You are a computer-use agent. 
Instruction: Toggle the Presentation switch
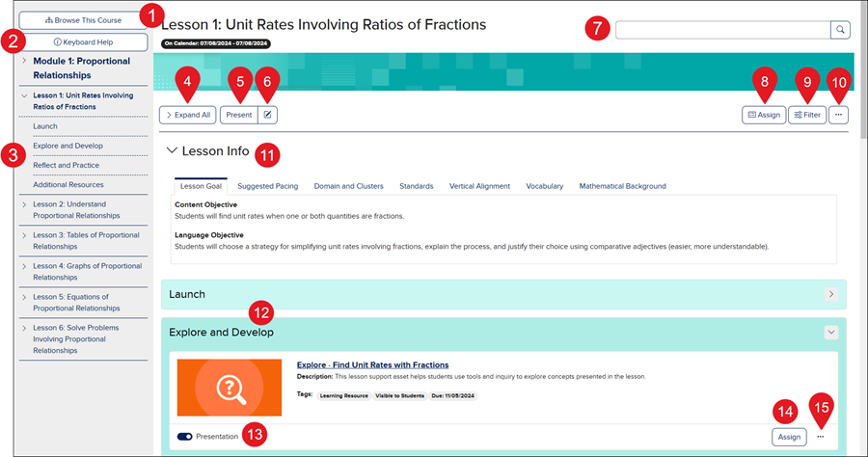[185, 437]
